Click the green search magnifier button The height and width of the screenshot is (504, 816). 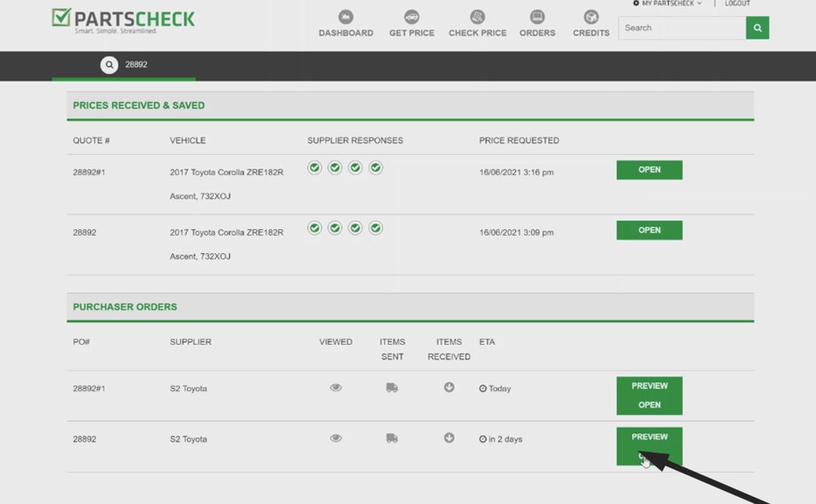coord(757,28)
